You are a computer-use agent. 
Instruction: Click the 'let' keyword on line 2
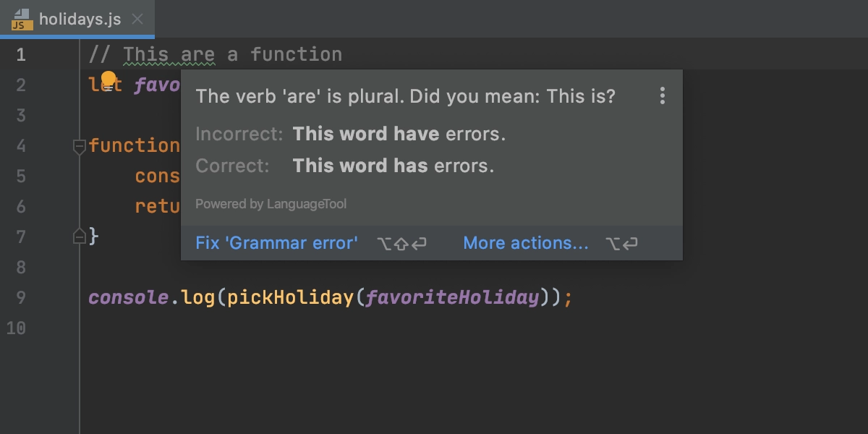105,85
